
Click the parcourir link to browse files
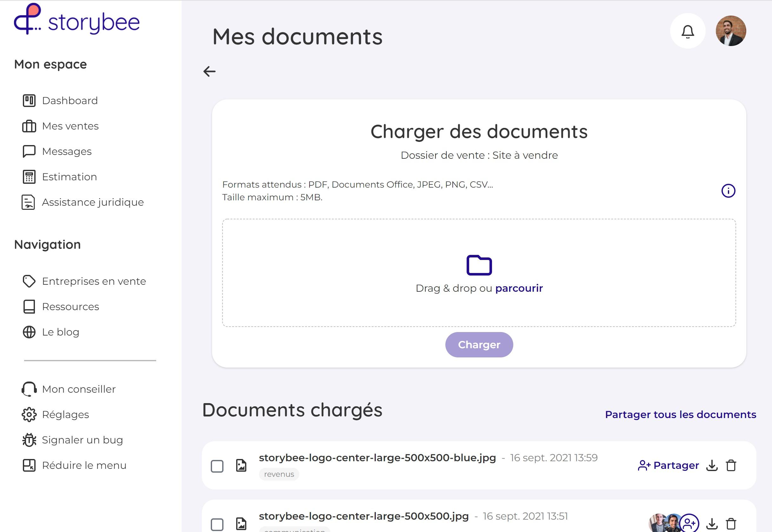(519, 288)
